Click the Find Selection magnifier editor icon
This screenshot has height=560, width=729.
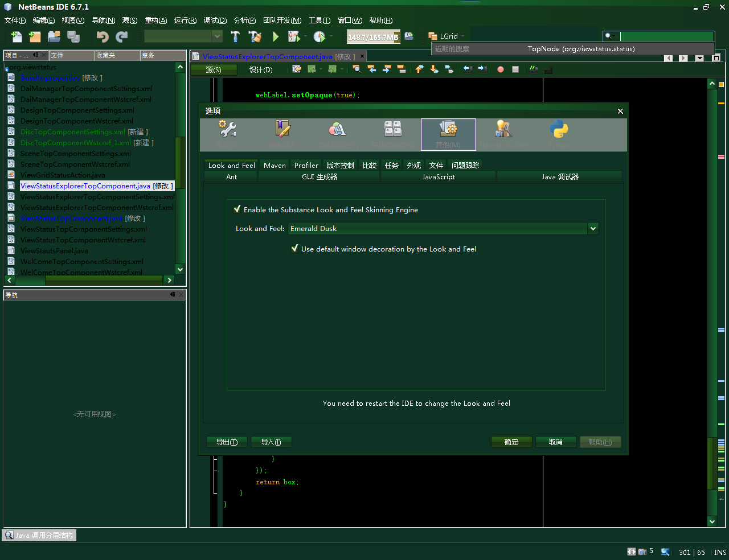357,69
